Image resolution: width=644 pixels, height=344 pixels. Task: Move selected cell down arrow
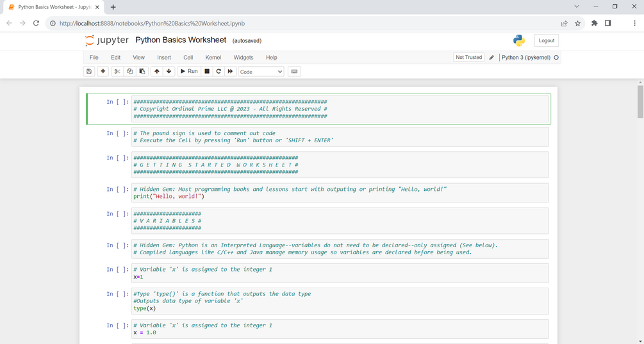(169, 72)
